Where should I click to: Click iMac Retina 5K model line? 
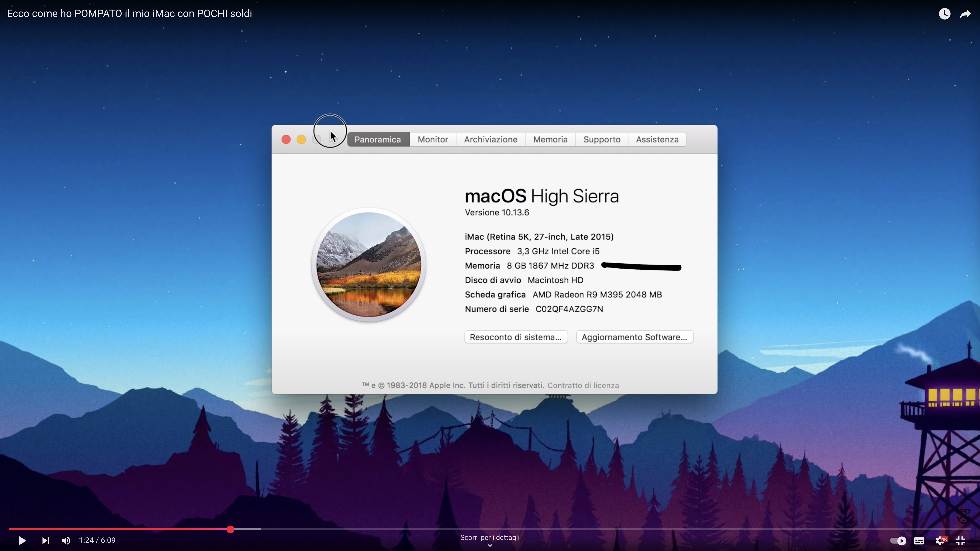[x=539, y=237]
